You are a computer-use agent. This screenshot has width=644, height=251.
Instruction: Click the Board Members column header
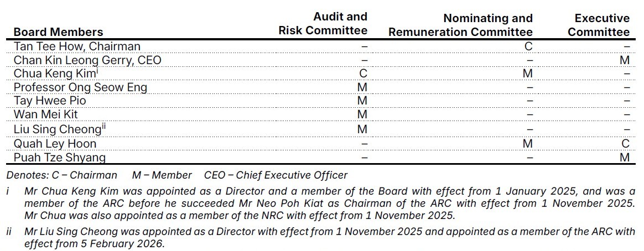[x=58, y=32]
